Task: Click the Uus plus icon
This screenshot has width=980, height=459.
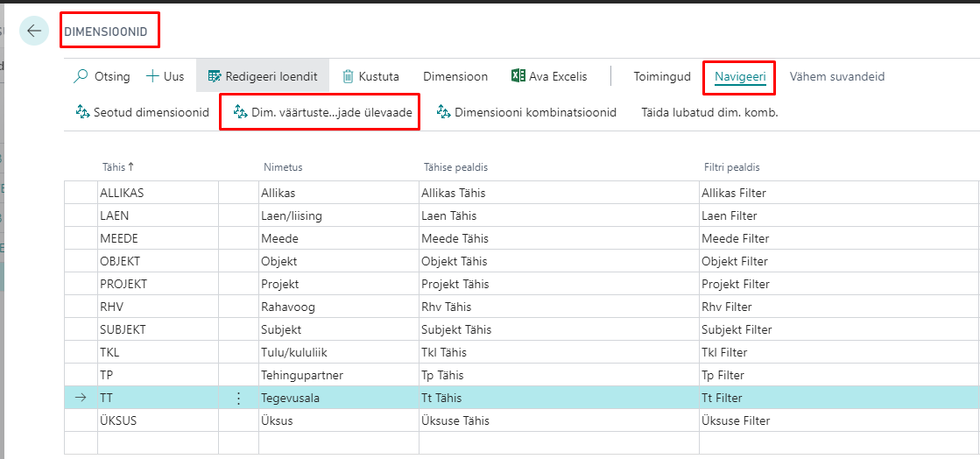Action: pyautogui.click(x=152, y=77)
